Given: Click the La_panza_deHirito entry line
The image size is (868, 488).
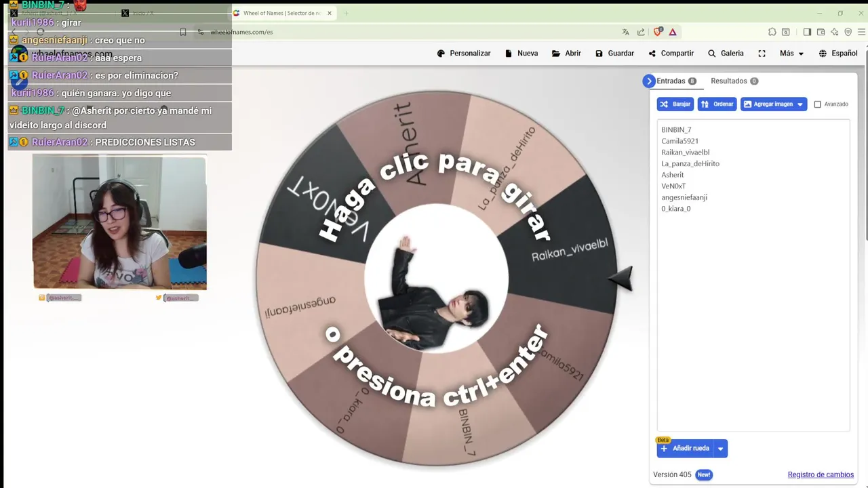Looking at the screenshot, I should pos(690,163).
